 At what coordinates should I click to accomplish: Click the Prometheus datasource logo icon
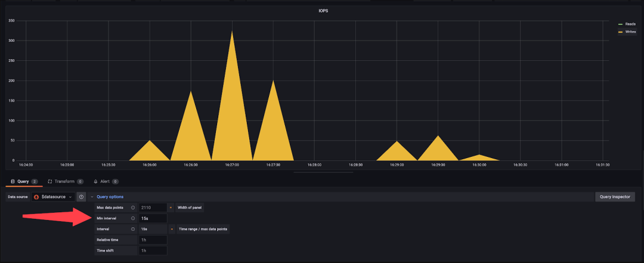36,197
